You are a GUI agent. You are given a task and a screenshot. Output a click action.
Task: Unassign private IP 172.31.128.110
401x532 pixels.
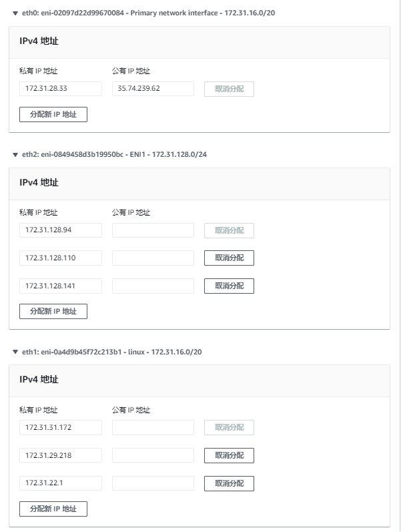point(229,258)
